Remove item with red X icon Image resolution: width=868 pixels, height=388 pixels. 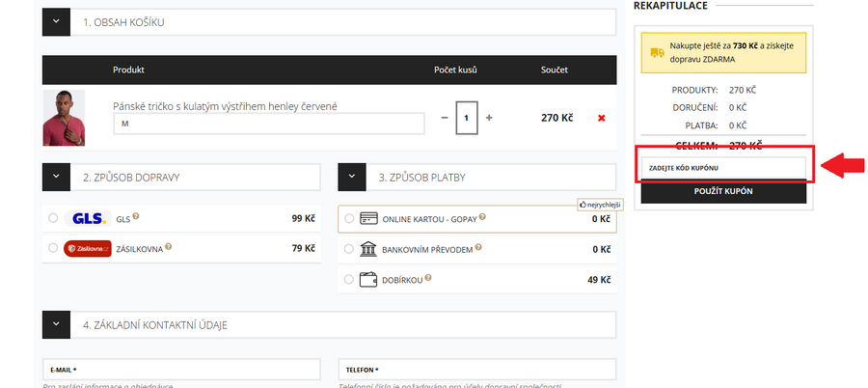(602, 118)
